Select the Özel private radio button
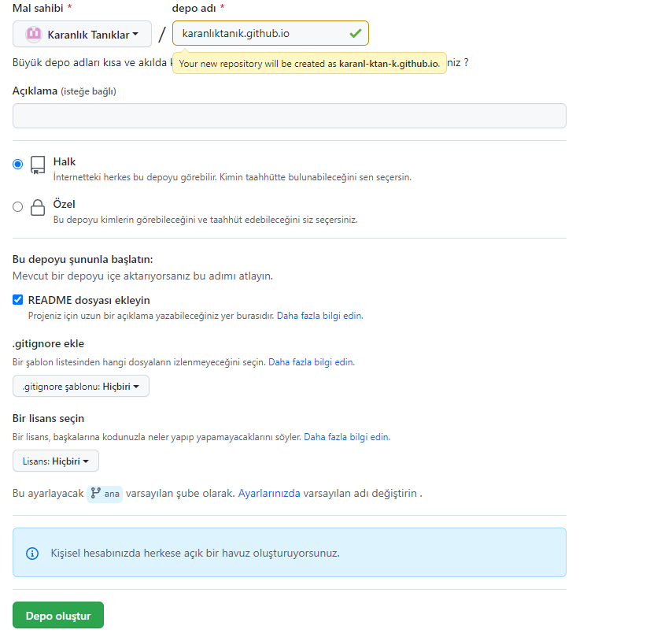 coord(17,207)
